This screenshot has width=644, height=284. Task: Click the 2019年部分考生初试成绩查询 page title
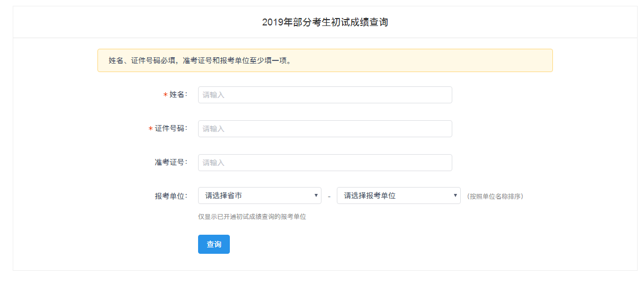(x=325, y=22)
